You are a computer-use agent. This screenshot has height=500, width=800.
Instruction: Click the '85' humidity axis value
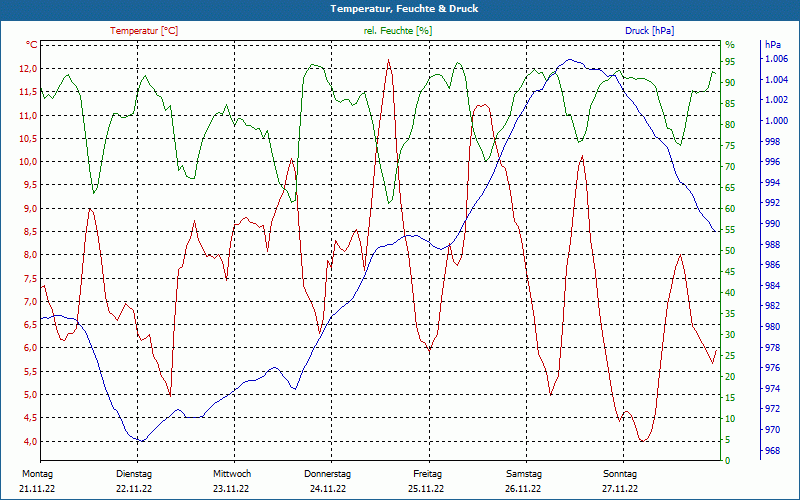click(730, 104)
